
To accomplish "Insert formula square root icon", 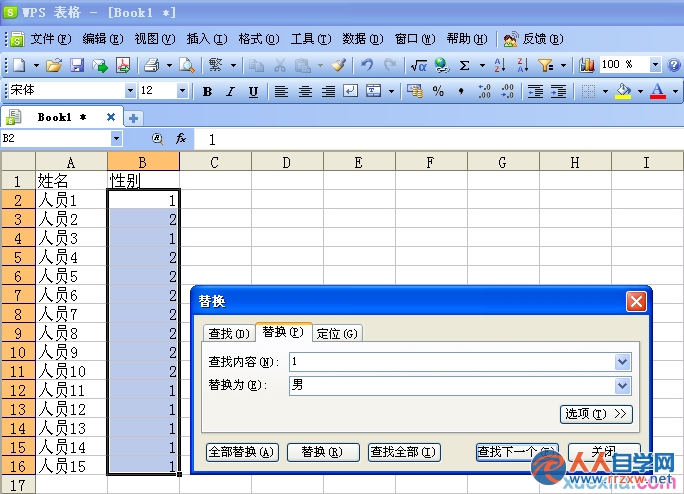I will point(419,65).
